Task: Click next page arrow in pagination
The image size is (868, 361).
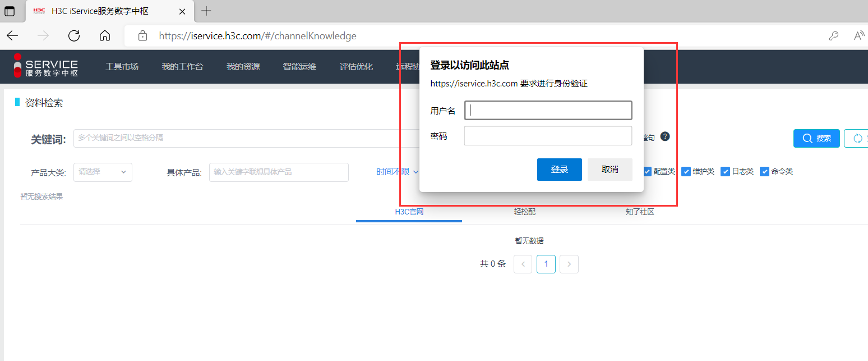Action: [x=569, y=264]
